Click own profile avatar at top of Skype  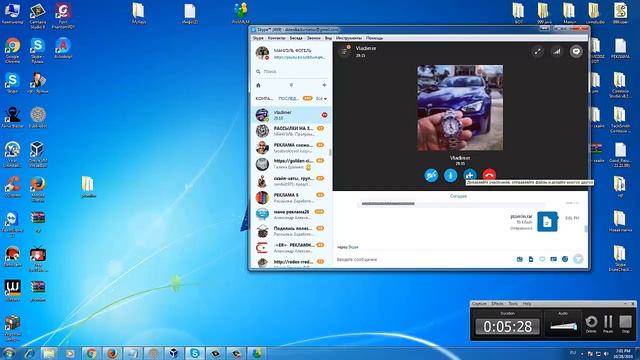(262, 53)
